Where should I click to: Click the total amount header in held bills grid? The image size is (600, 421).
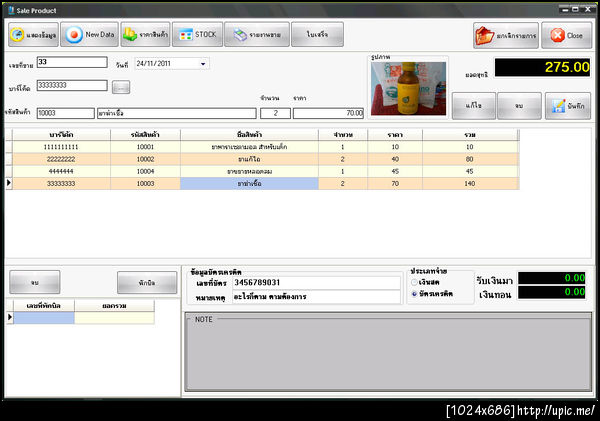coord(114,306)
